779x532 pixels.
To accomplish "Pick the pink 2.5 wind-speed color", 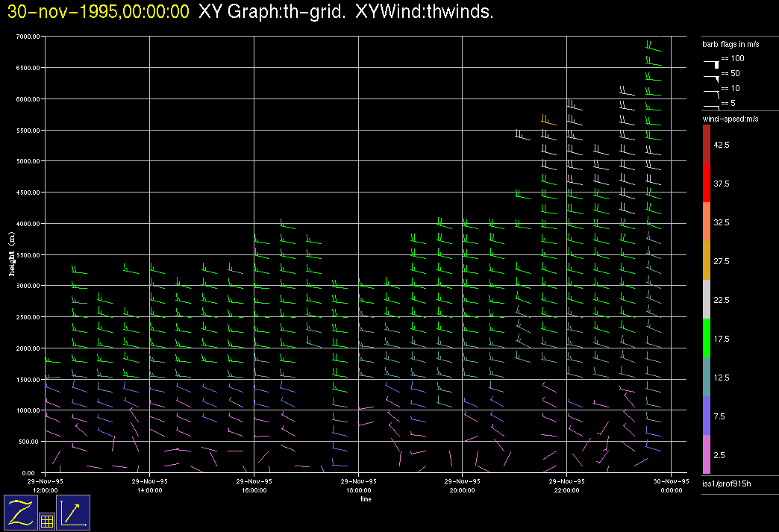I will click(x=707, y=454).
